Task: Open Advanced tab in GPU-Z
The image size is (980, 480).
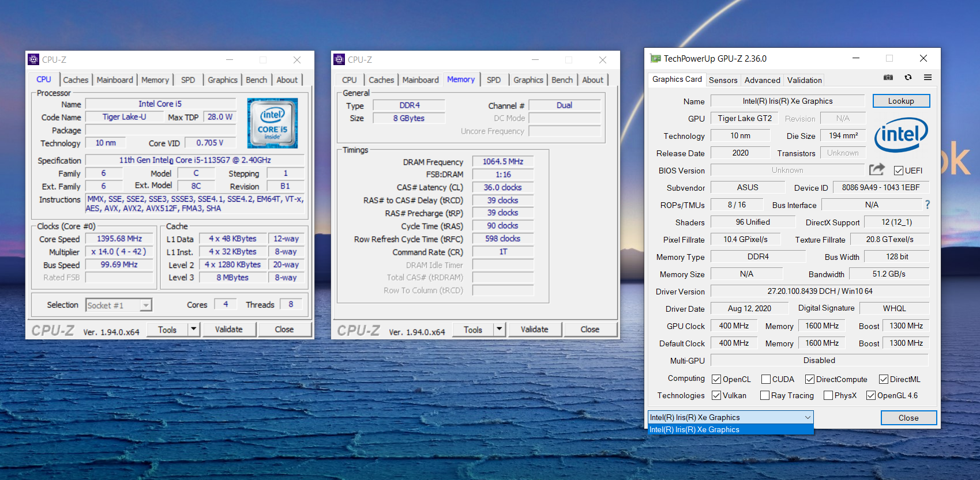Action: [x=763, y=80]
